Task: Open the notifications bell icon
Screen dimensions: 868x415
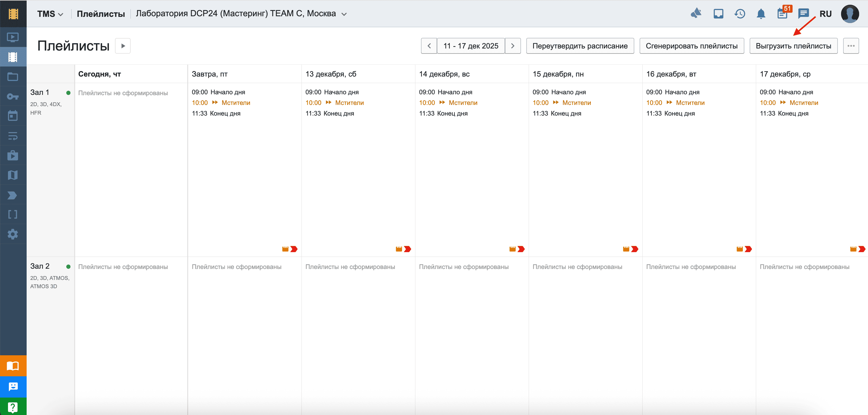Action: [x=761, y=14]
